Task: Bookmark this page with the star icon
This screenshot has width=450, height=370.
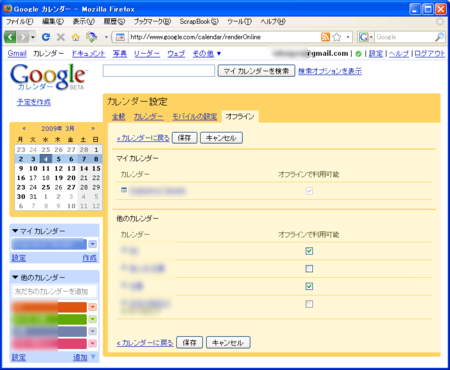Action: 337,37
